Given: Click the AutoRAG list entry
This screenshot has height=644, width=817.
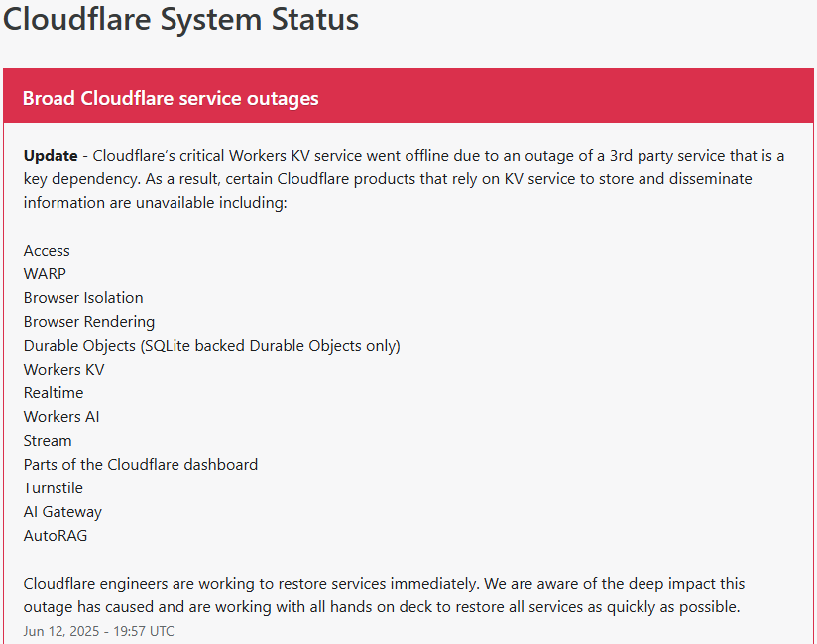Looking at the screenshot, I should [x=56, y=536].
